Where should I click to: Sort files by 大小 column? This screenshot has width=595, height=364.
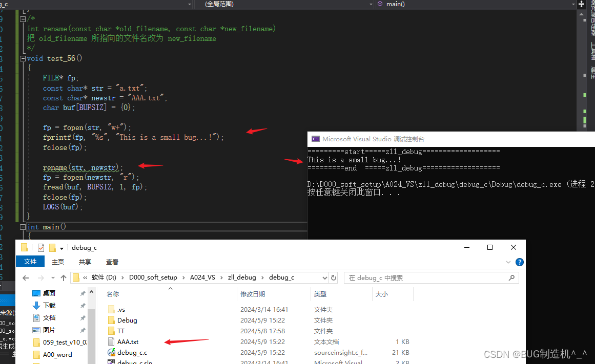381,294
